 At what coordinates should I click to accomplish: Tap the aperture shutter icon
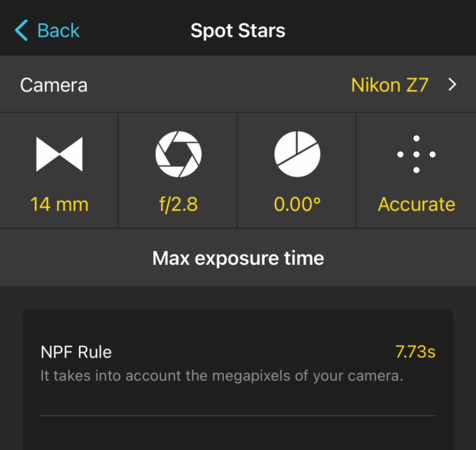coord(178,154)
